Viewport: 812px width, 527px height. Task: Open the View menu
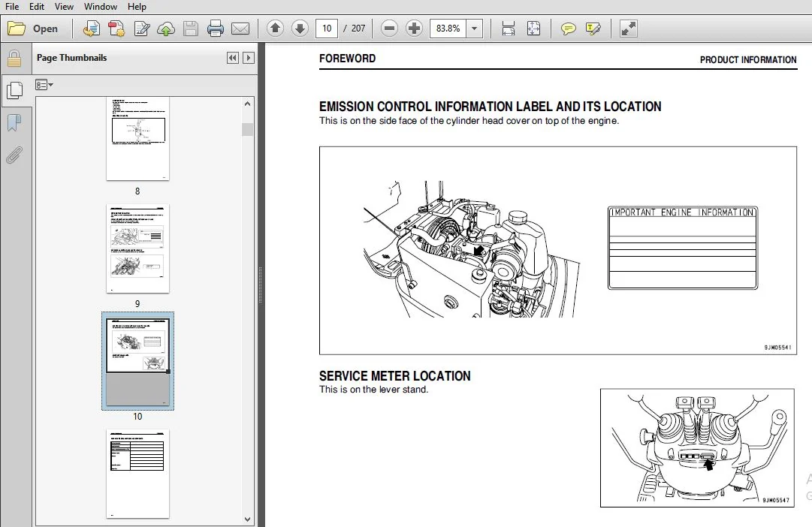point(64,7)
